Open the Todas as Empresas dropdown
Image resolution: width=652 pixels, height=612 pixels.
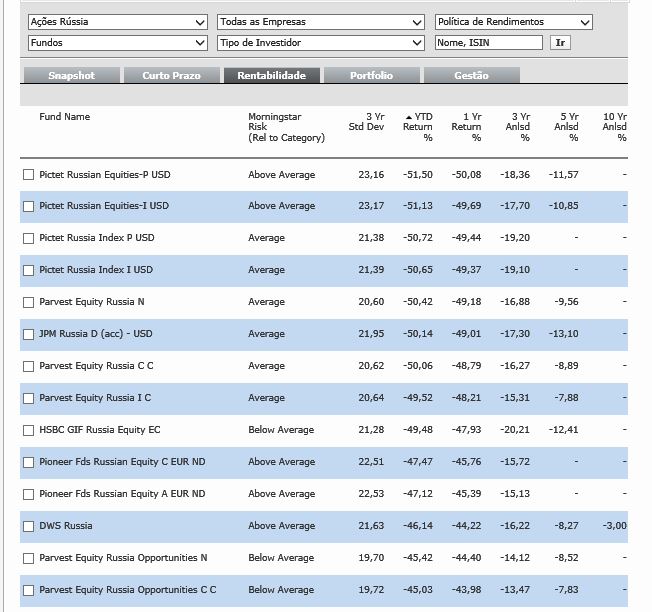321,22
